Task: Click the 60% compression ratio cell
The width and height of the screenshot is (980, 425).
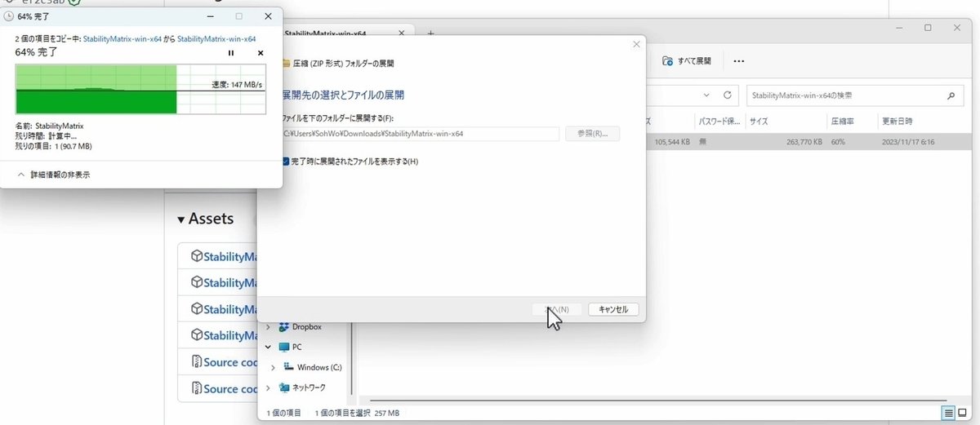Action: 838,141
